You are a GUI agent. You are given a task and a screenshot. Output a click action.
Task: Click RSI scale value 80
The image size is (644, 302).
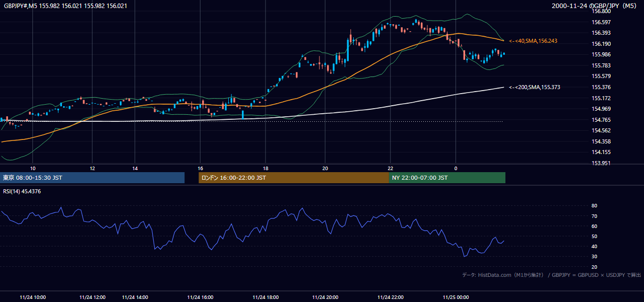594,206
